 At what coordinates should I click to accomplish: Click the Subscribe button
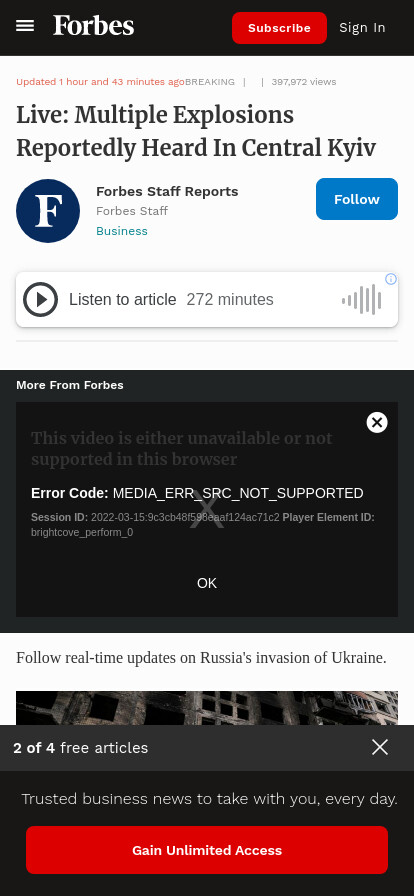(x=279, y=28)
